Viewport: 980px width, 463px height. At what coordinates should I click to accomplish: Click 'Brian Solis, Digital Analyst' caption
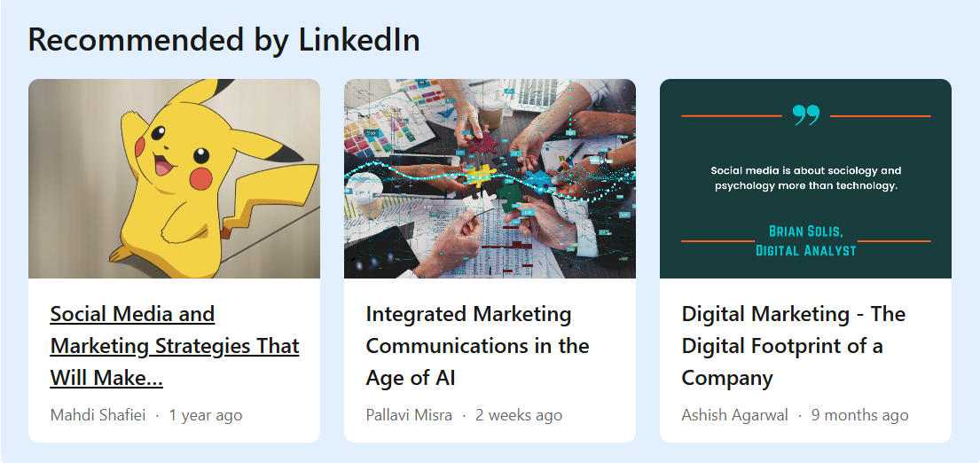tap(805, 240)
